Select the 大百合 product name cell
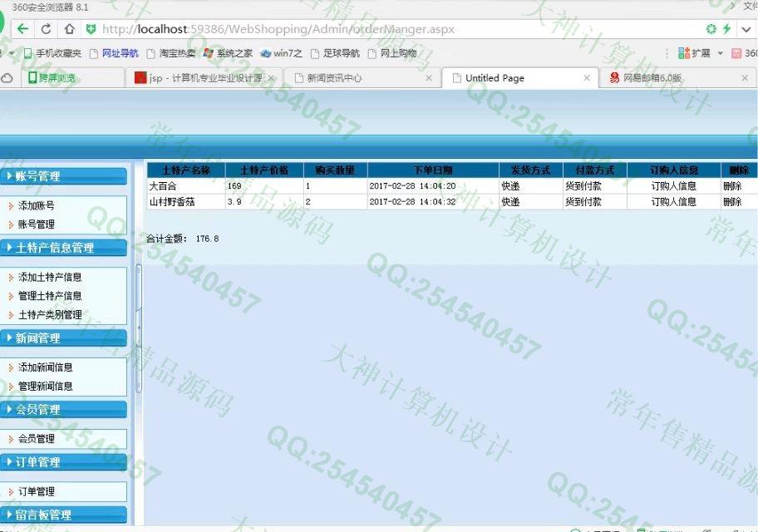758x532 pixels. 186,186
